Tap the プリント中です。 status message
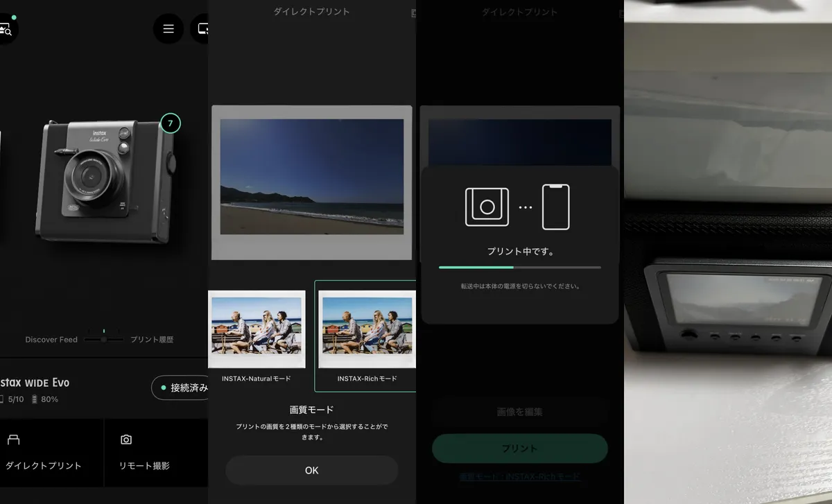The width and height of the screenshot is (832, 504). point(520,252)
